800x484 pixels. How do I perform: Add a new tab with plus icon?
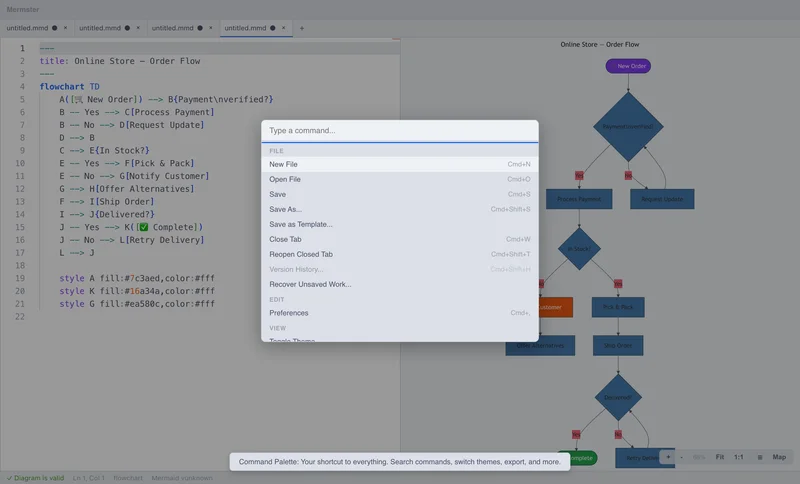tap(302, 28)
